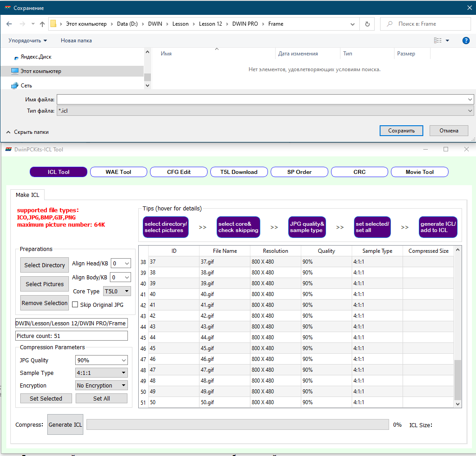Collapse folders with Скрыть папки
Viewport: 476px width, 456px height.
pos(27,132)
